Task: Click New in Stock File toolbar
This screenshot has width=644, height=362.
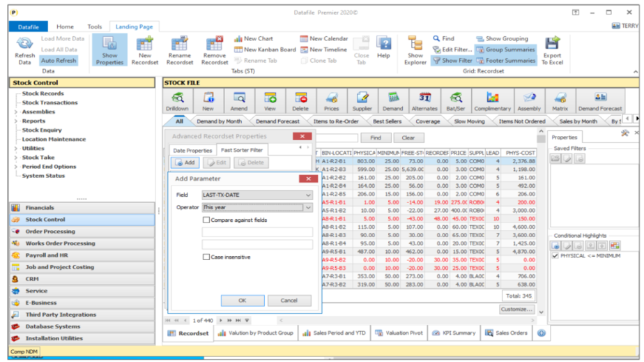Action: click(x=208, y=101)
